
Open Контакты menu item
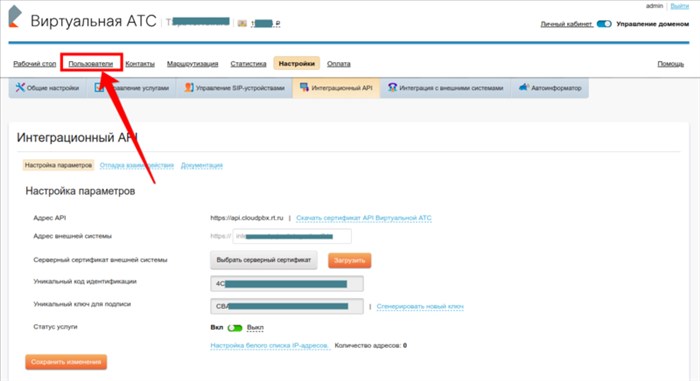tap(140, 64)
